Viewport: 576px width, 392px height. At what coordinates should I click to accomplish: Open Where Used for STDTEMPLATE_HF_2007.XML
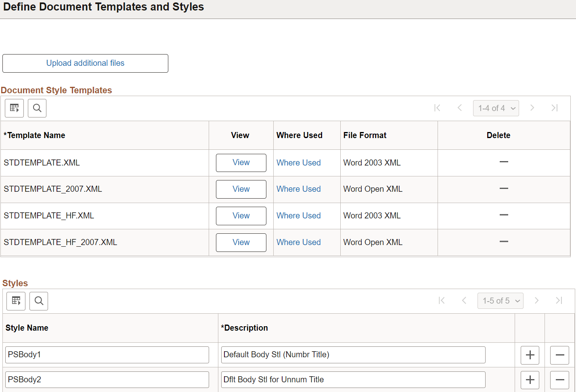298,242
